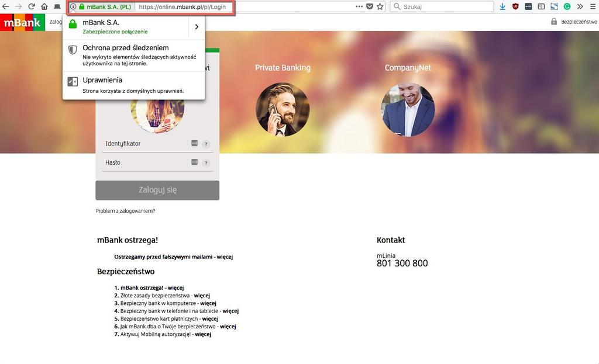This screenshot has height=364, width=599.
Task: Focus the Szukaj search box
Action: (x=442, y=6)
